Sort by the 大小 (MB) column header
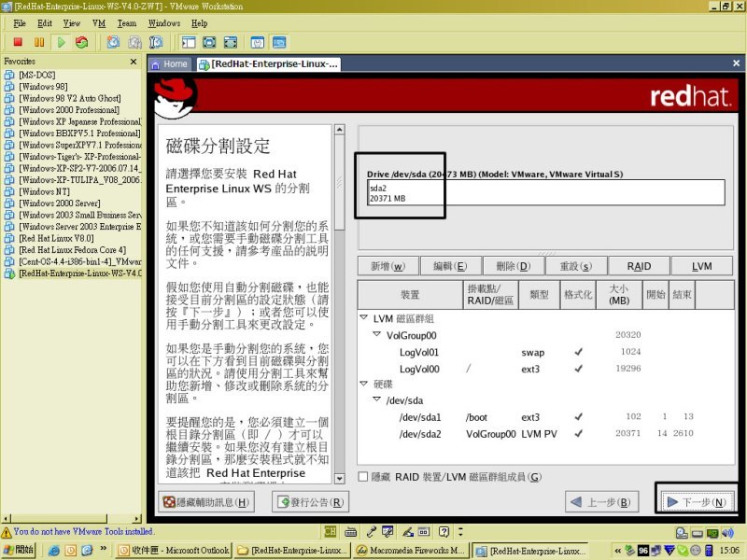Viewport: 747px width, 560px height. coord(619,295)
